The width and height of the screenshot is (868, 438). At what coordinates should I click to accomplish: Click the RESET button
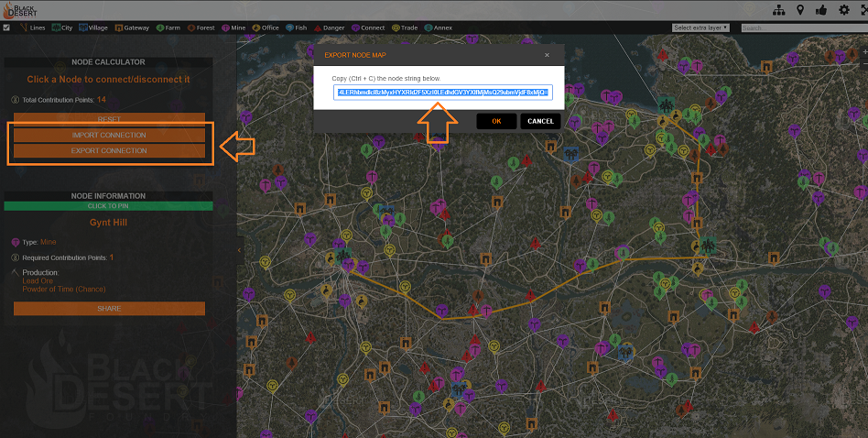coord(109,119)
